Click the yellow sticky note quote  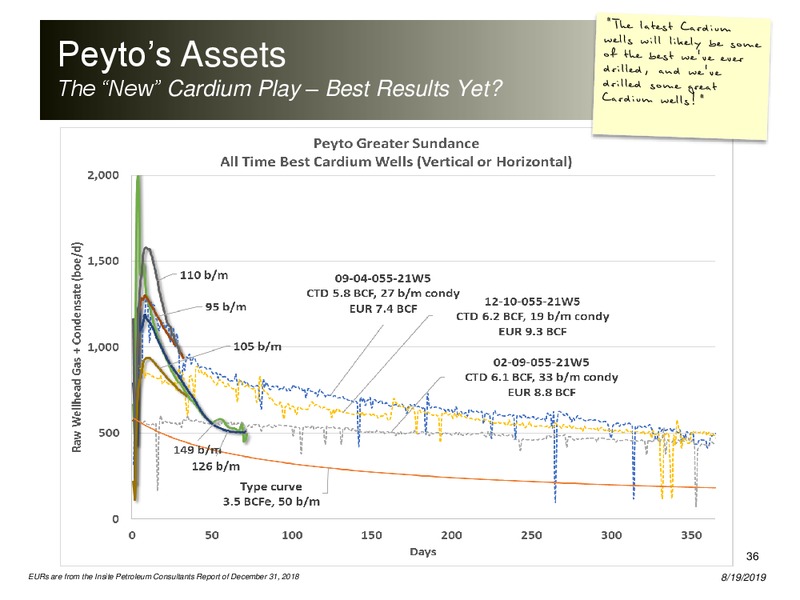681,77
